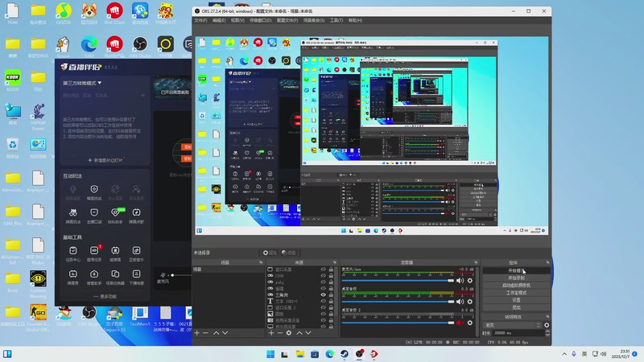Open source properties gear in sources toolbar
This screenshot has height=362, width=644.
289,333
